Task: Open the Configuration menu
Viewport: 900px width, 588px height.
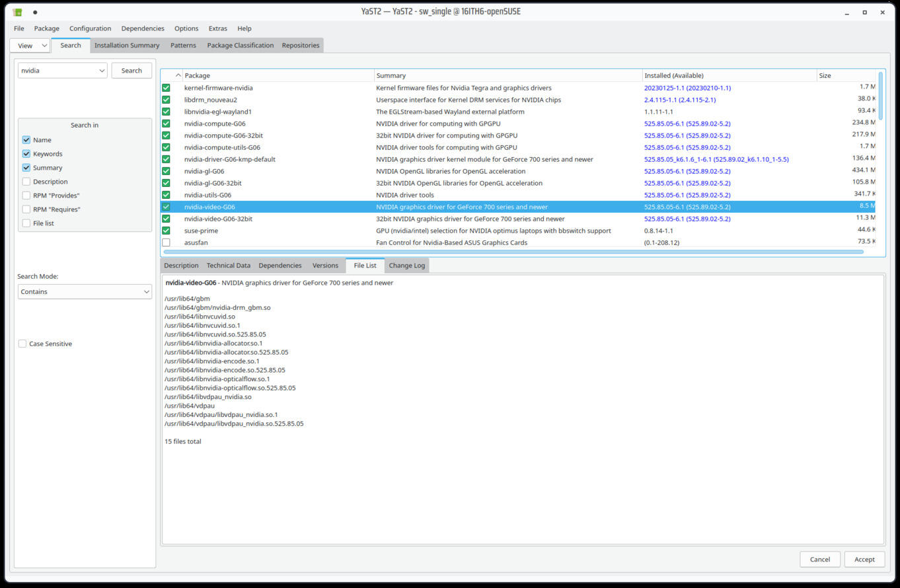Action: pos(90,28)
